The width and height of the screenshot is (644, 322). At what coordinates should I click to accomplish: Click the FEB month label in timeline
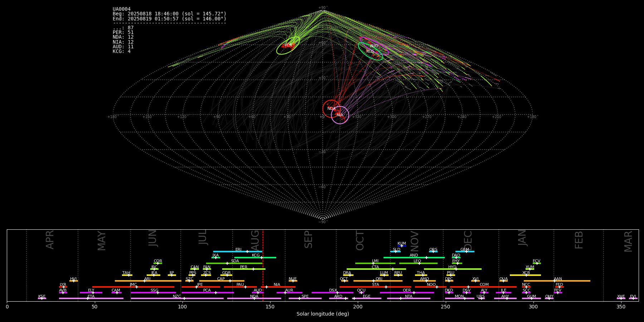pos(579,240)
